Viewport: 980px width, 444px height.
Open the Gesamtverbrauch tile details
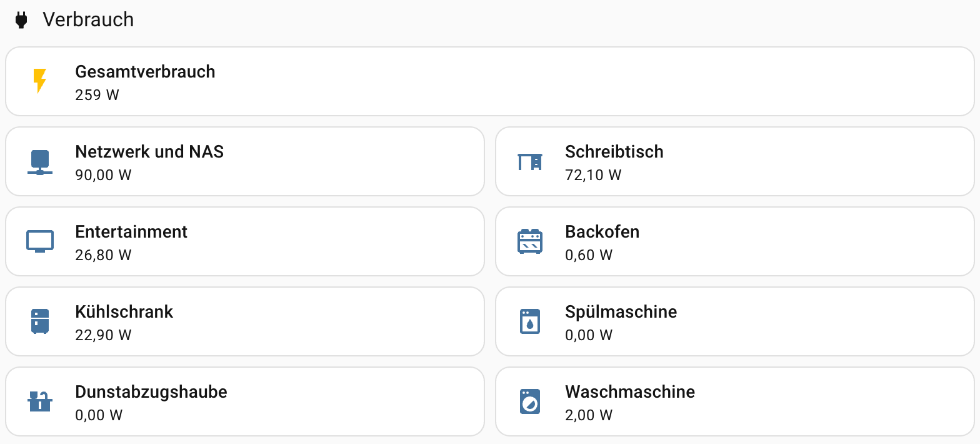[x=490, y=81]
